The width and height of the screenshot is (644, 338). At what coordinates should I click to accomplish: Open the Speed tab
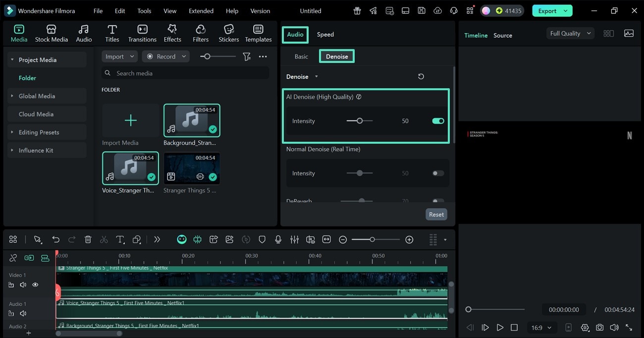coord(325,34)
